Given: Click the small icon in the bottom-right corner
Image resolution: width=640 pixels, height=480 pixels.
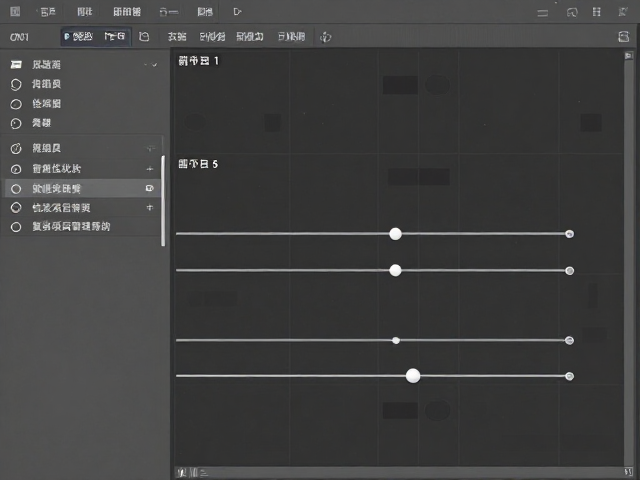Looking at the screenshot, I should [x=629, y=472].
